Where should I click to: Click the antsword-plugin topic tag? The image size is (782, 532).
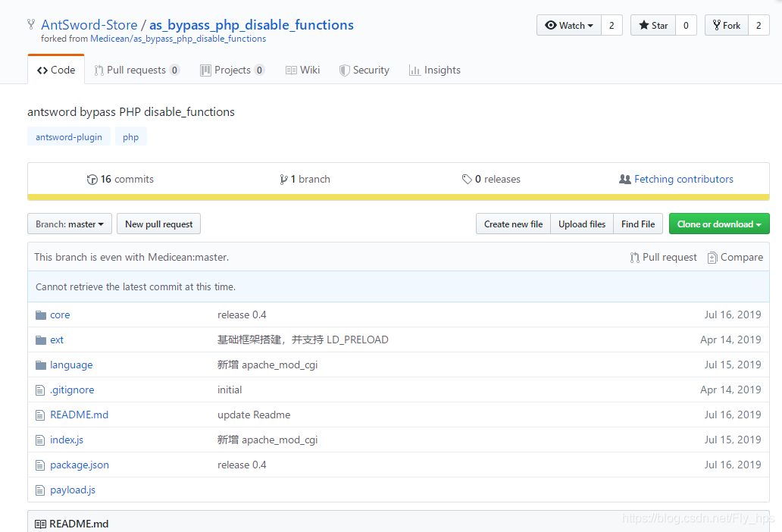pos(69,137)
